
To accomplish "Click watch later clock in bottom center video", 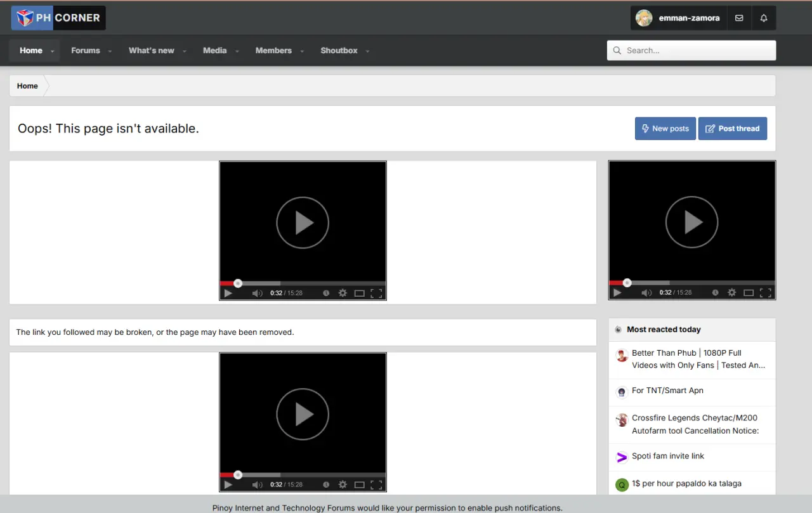I will 326,484.
